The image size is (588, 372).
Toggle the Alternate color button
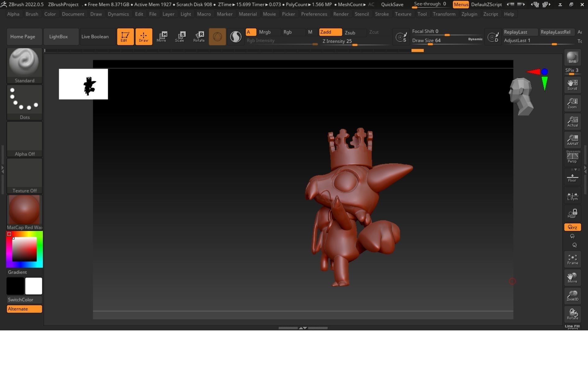coord(24,309)
